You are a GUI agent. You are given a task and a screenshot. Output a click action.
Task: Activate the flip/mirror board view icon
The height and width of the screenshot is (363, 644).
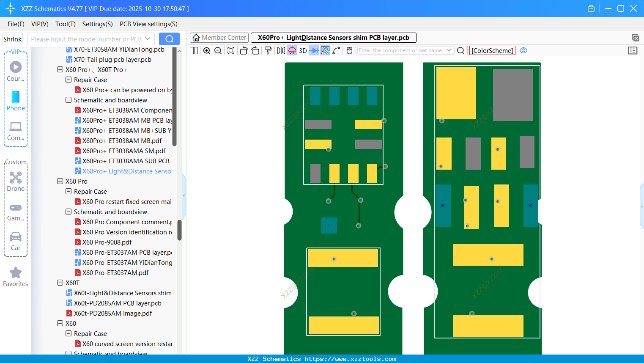click(281, 50)
